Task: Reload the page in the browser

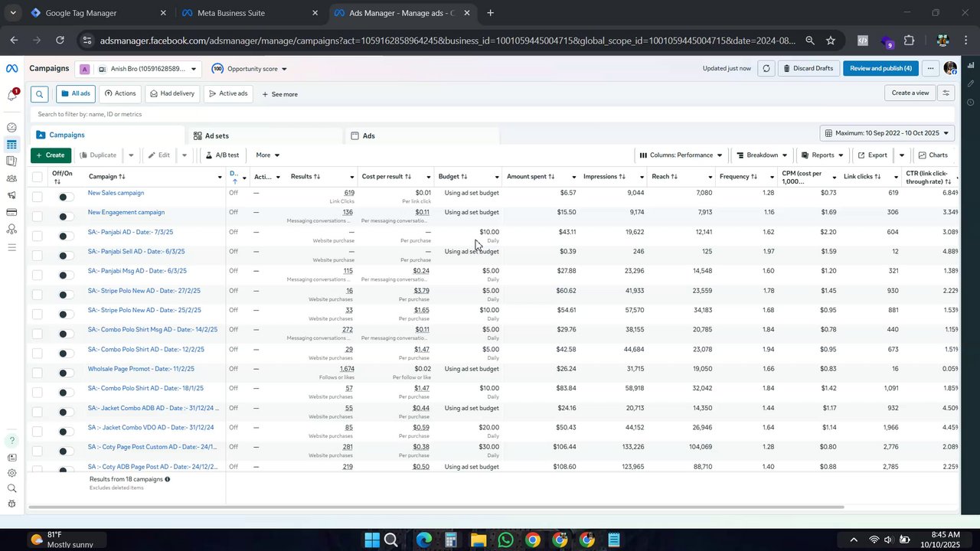Action: [60, 41]
